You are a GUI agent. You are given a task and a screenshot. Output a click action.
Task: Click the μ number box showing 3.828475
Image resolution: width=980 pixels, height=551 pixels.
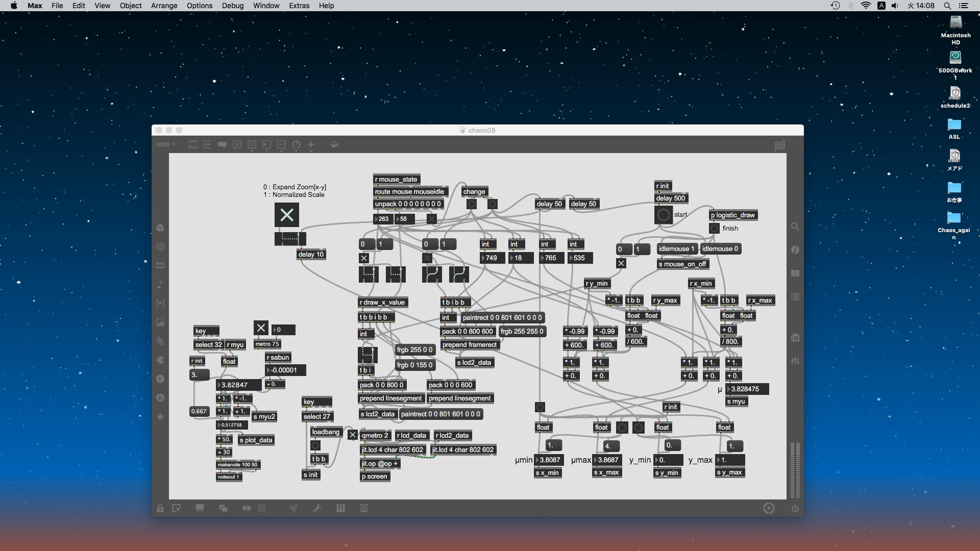coord(747,389)
